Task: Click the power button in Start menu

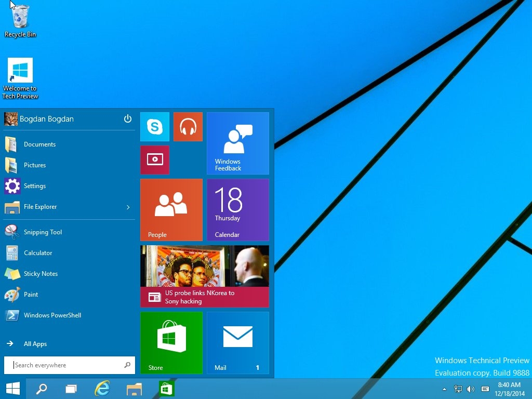Action: 128,119
